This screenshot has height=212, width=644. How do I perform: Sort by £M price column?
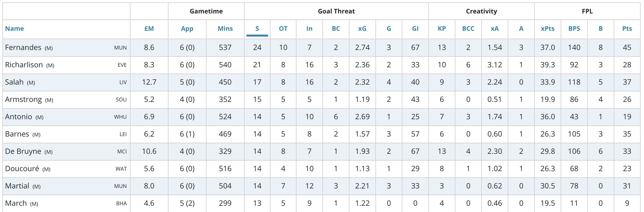coord(149,28)
